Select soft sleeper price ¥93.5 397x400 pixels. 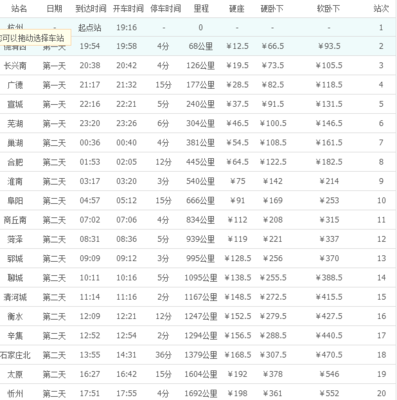329,46
